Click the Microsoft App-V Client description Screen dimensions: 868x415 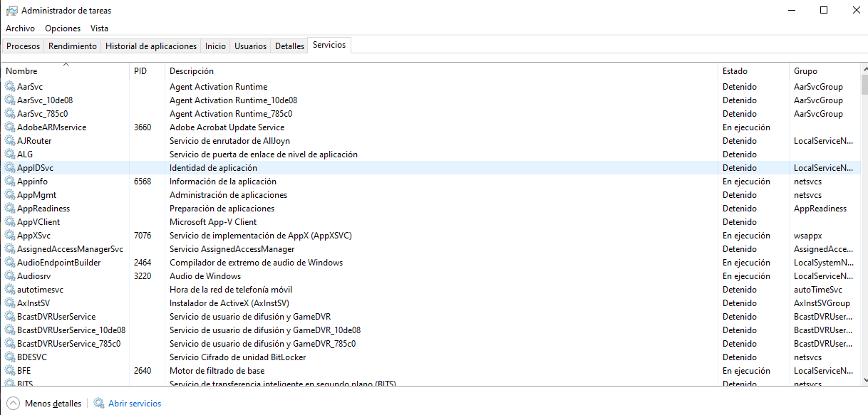213,222
